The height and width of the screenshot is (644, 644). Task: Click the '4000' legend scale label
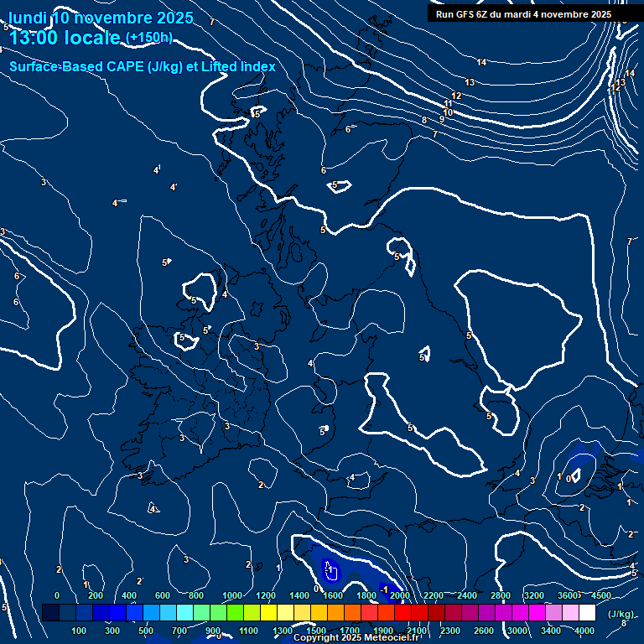tap(584, 631)
